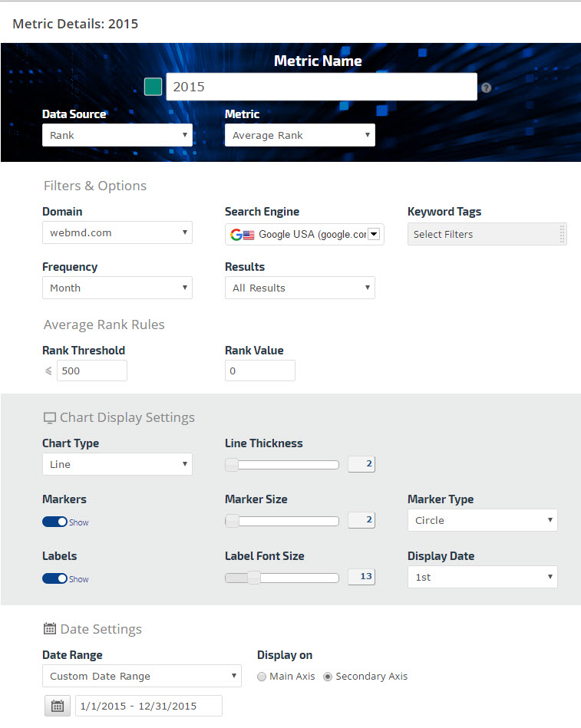Click the Rank Threshold input field
The width and height of the screenshot is (581, 728).
pyautogui.click(x=91, y=371)
